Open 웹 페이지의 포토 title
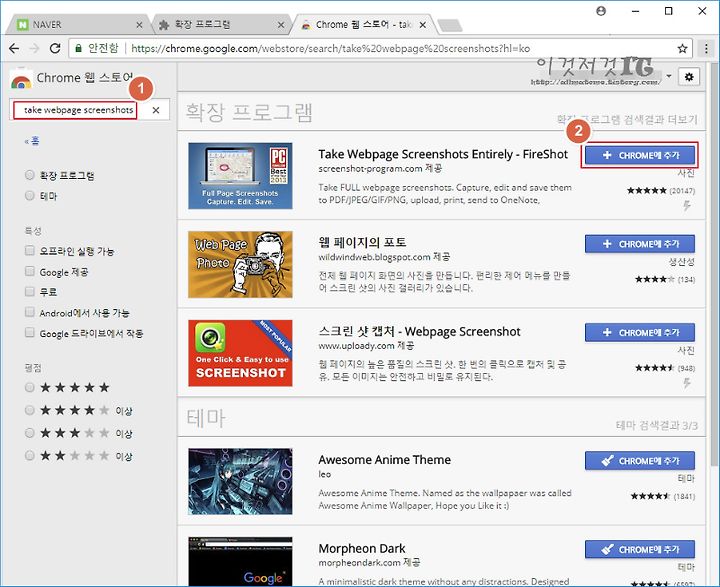Image resolution: width=720 pixels, height=587 pixels. (x=362, y=242)
